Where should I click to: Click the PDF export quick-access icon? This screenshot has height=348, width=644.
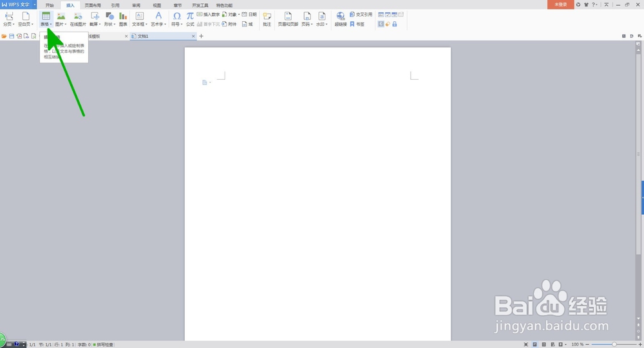pos(19,36)
